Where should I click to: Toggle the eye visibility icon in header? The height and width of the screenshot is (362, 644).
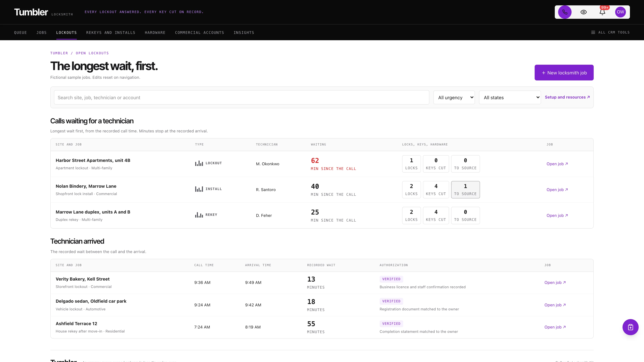coord(583,12)
